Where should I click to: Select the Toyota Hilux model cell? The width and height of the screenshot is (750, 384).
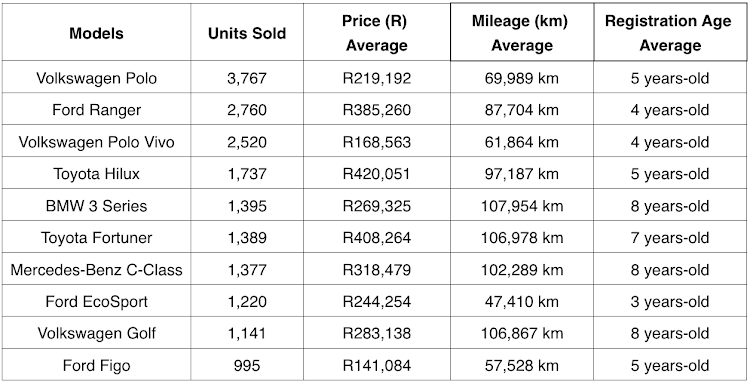(x=96, y=174)
